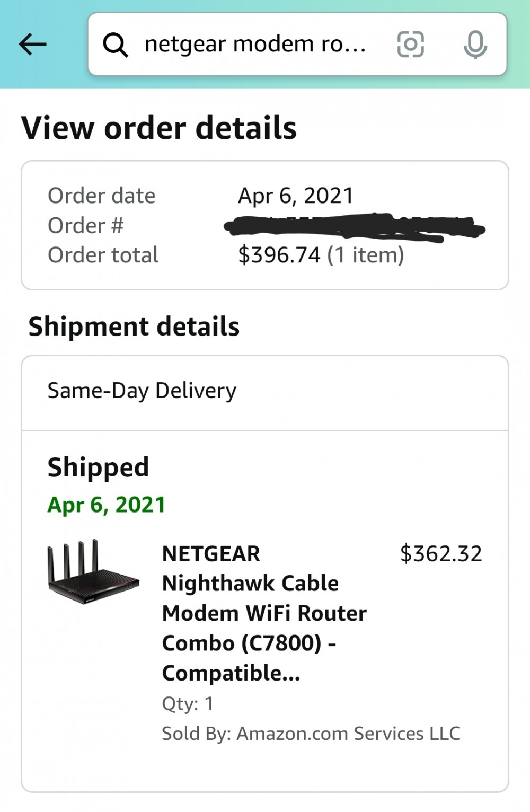The width and height of the screenshot is (530, 812).
Task: Click the Order total label
Action: pyautogui.click(x=103, y=255)
